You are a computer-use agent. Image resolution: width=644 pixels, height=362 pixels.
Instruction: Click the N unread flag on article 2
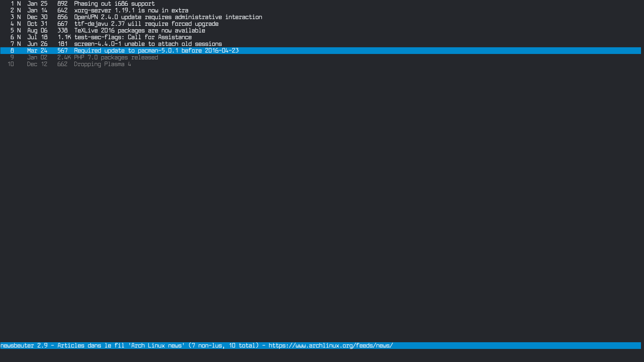(x=19, y=10)
